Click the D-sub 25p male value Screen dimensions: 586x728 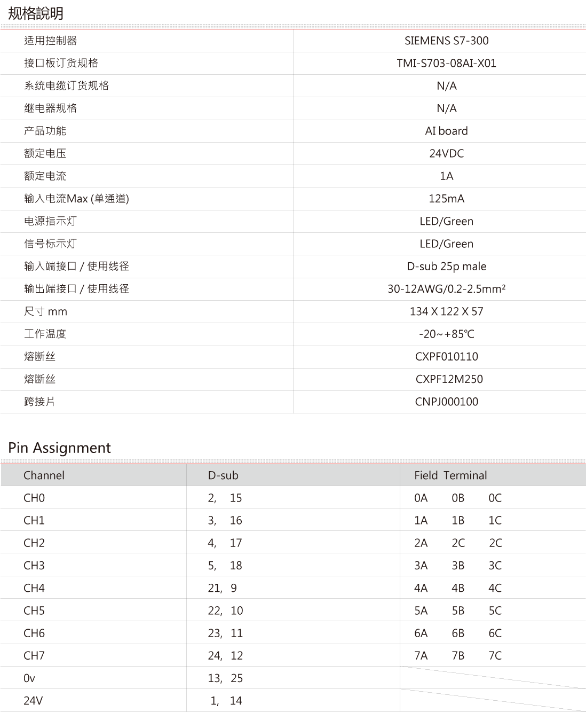click(446, 266)
